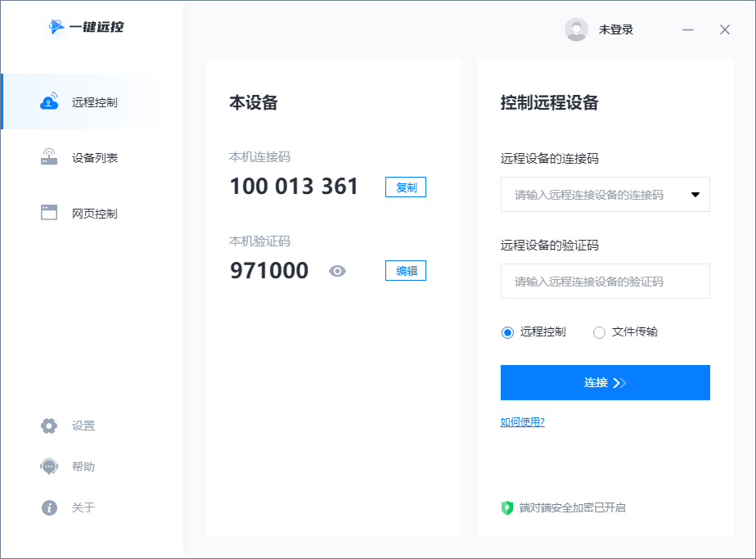The image size is (756, 559).
Task: Click the green shield encryption icon
Action: pos(506,507)
